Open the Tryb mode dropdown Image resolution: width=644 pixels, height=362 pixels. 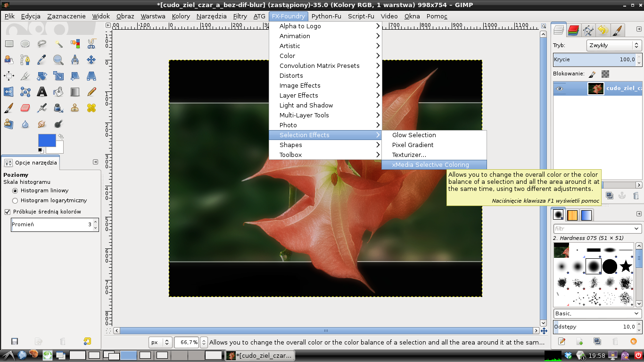614,45
